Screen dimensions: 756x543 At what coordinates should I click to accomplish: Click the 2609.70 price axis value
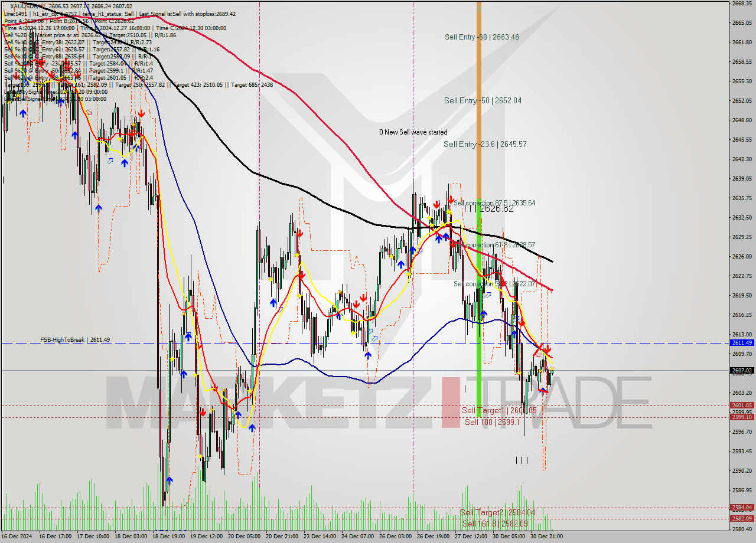tap(741, 354)
